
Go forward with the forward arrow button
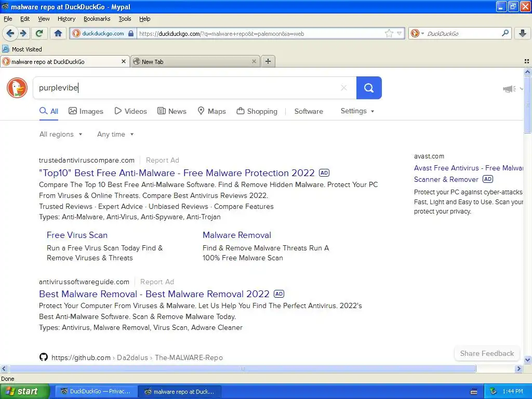click(23, 33)
